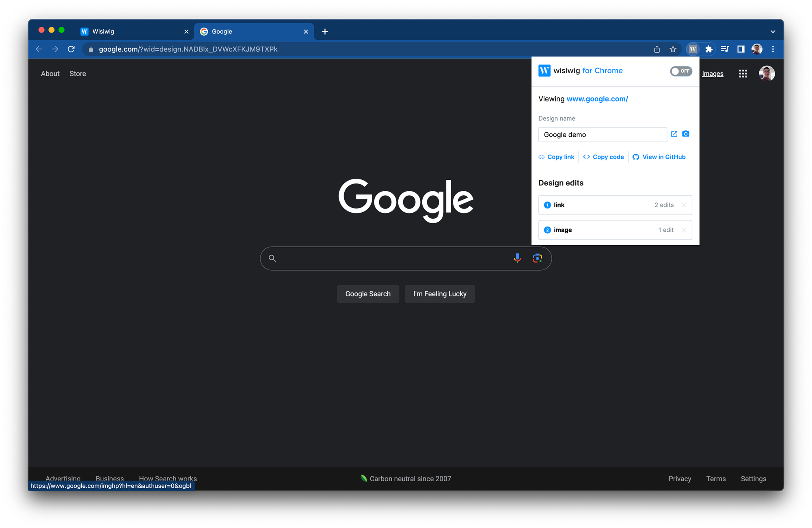Open Chrome three-dot menu
The height and width of the screenshot is (528, 812).
coord(773,49)
